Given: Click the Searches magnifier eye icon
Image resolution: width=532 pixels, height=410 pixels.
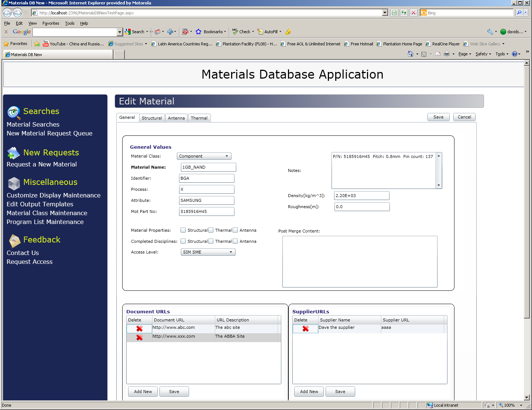Looking at the screenshot, I should 14,112.
